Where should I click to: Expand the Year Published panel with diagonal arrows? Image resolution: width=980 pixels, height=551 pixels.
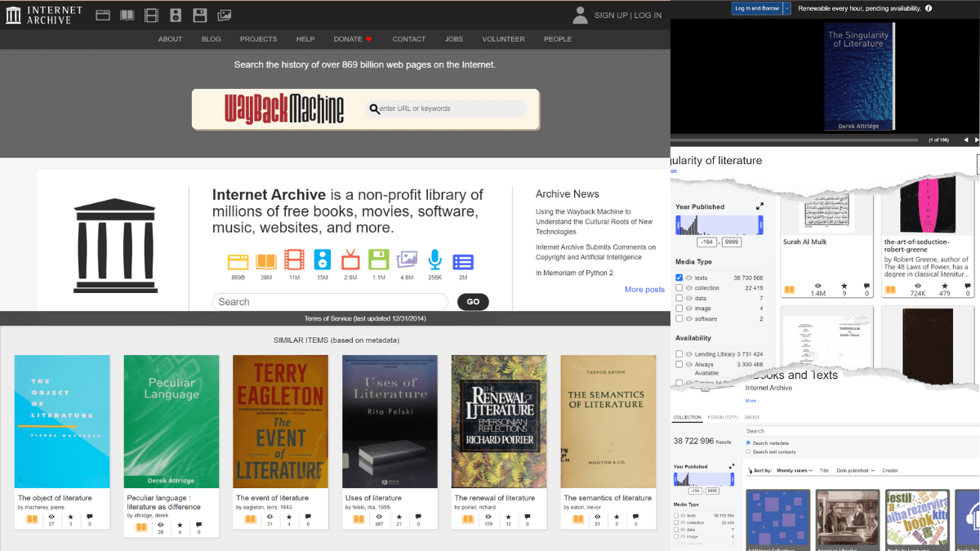click(x=759, y=207)
